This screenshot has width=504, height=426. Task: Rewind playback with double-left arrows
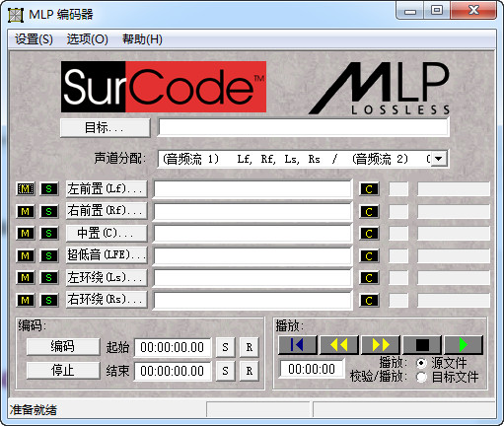click(x=339, y=345)
